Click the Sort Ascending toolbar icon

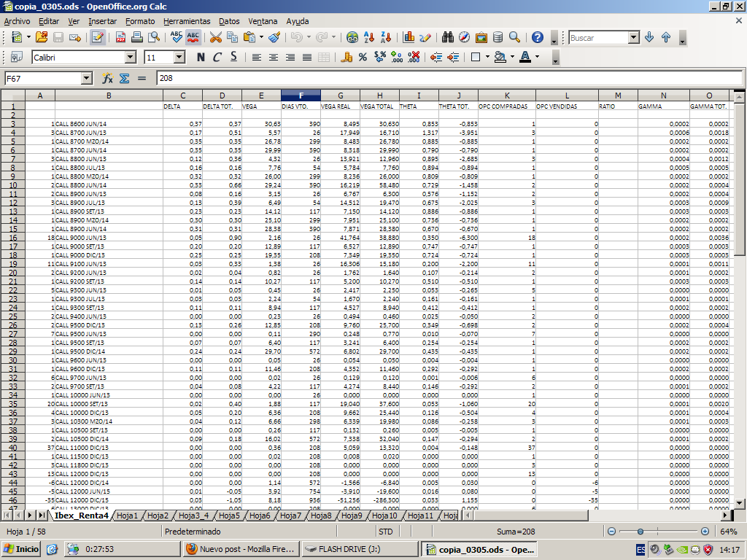(370, 37)
